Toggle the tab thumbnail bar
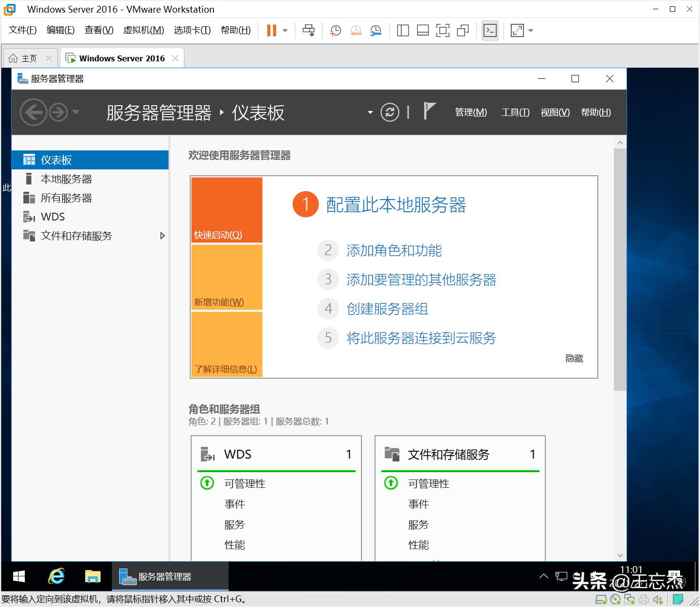 [x=422, y=30]
